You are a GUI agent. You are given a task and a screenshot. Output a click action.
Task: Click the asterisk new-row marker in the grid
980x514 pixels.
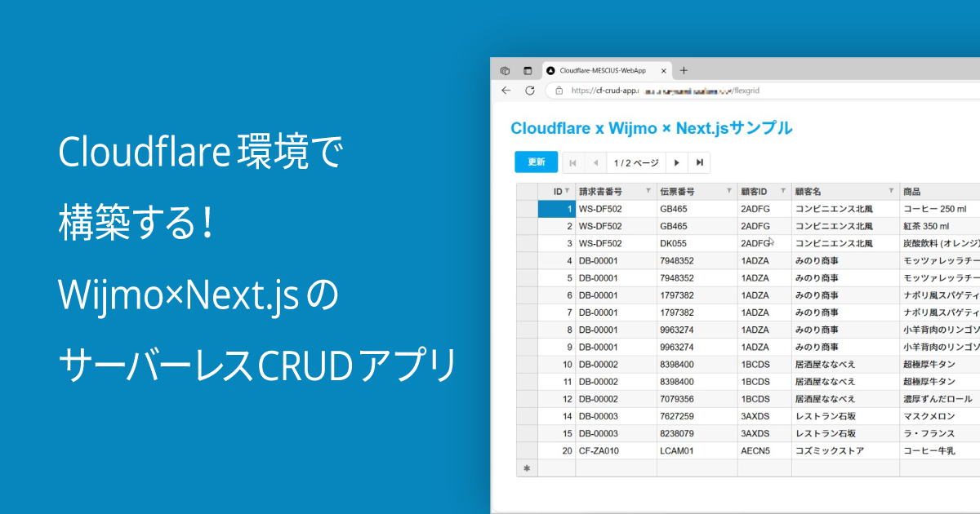click(527, 467)
